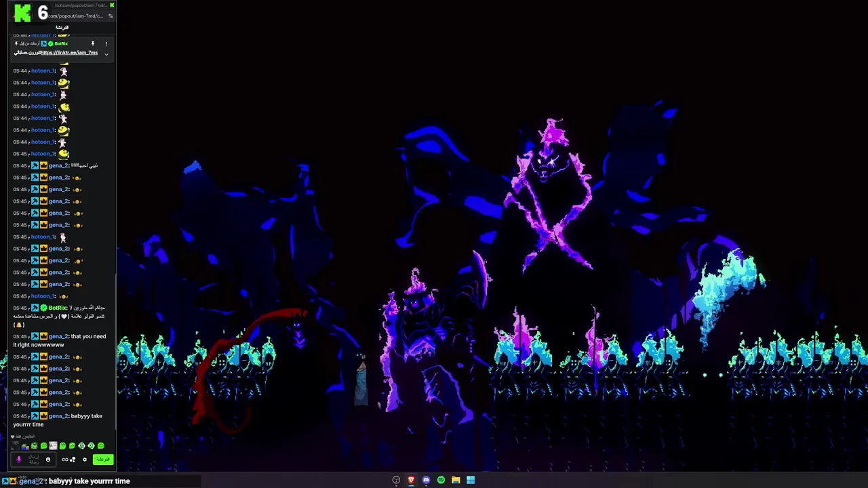The width and height of the screenshot is (868, 488).
Task: Open Discord from the taskbar
Action: (426, 480)
